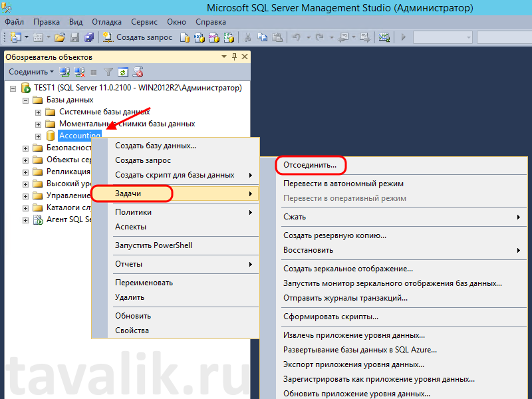Click the toolbar button Создать запрос

point(138,37)
